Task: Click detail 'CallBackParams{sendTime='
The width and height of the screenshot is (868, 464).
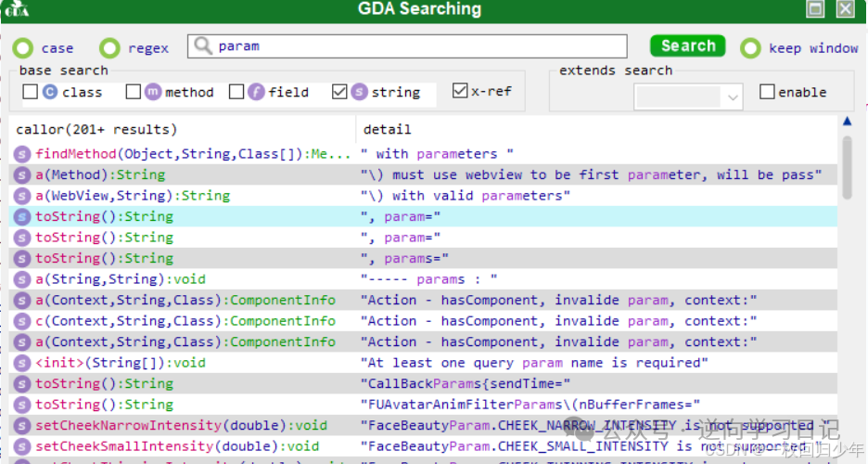Action: tap(465, 384)
